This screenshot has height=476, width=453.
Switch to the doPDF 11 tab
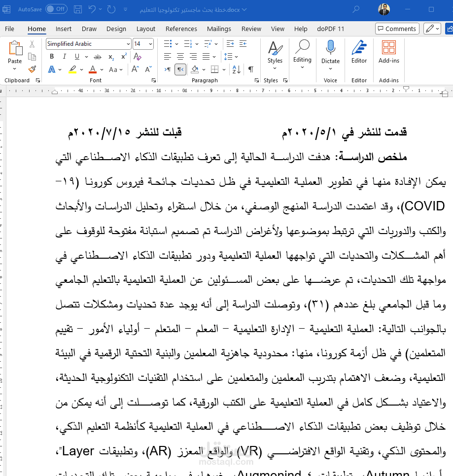tap(330, 29)
